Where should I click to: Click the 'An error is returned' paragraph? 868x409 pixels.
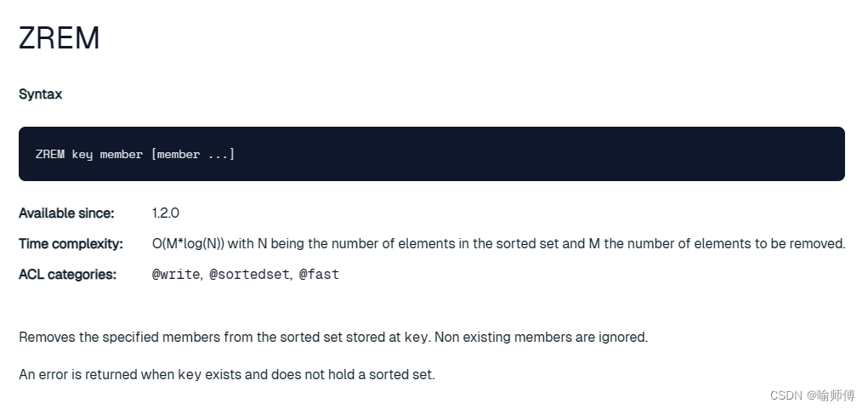click(227, 375)
